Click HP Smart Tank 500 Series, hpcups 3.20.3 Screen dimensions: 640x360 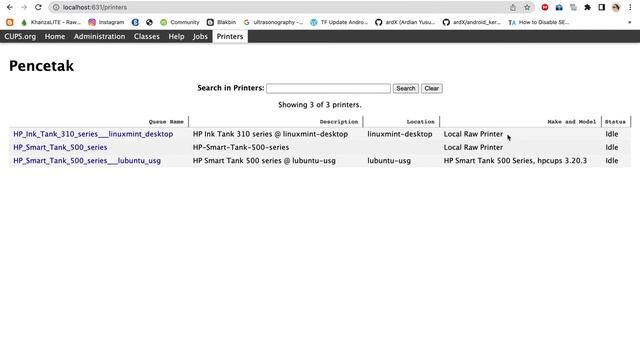[x=515, y=161]
